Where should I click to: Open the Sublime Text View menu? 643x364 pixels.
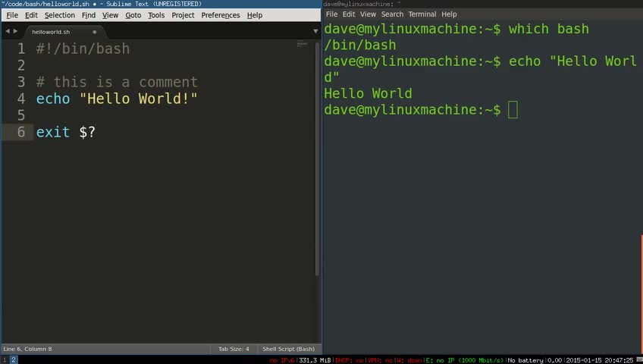[110, 15]
